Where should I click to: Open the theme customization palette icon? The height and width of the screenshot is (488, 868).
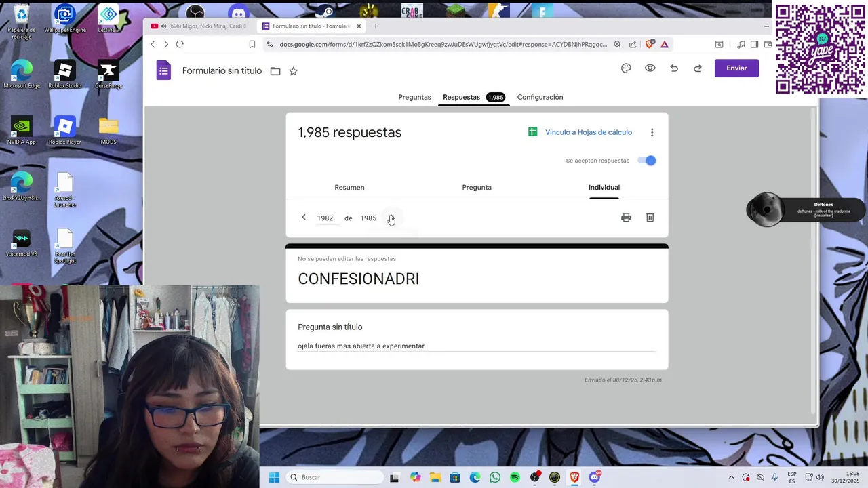626,68
